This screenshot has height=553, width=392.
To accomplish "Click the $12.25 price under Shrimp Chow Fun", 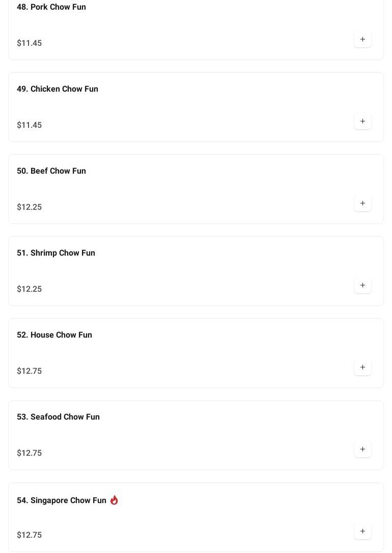I will [30, 289].
